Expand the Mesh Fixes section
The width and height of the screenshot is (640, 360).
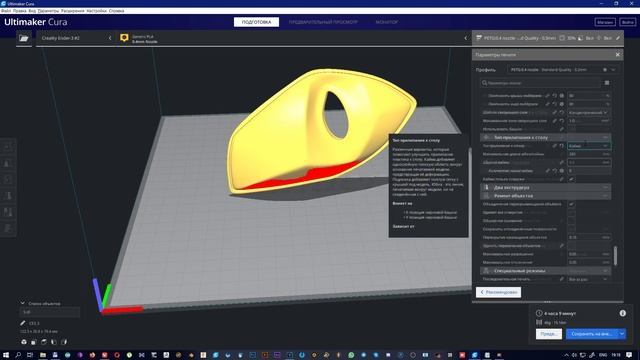tap(546, 196)
